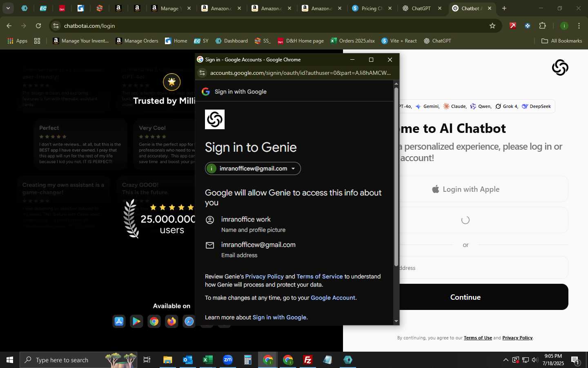588x368 pixels.
Task: Click the email address input field
Action: pos(465,267)
